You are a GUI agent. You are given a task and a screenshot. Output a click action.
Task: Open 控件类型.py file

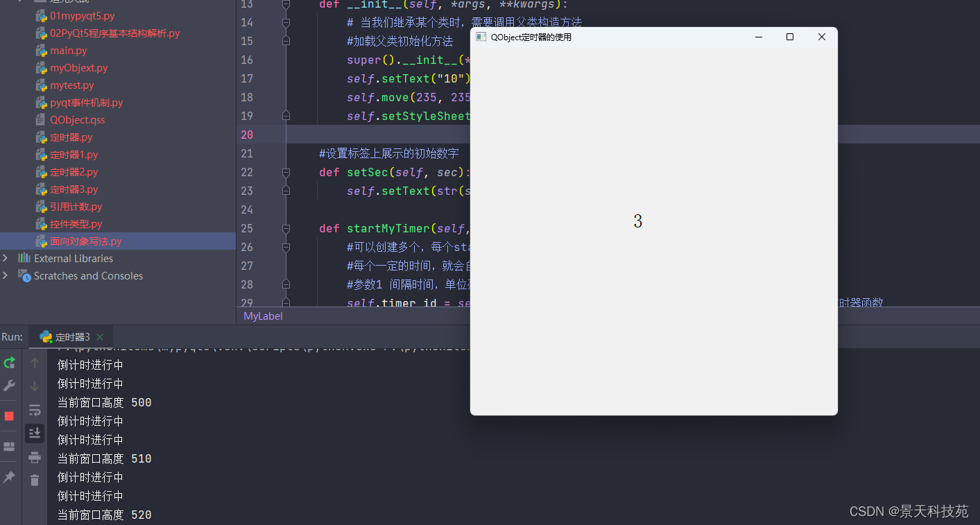coord(76,223)
